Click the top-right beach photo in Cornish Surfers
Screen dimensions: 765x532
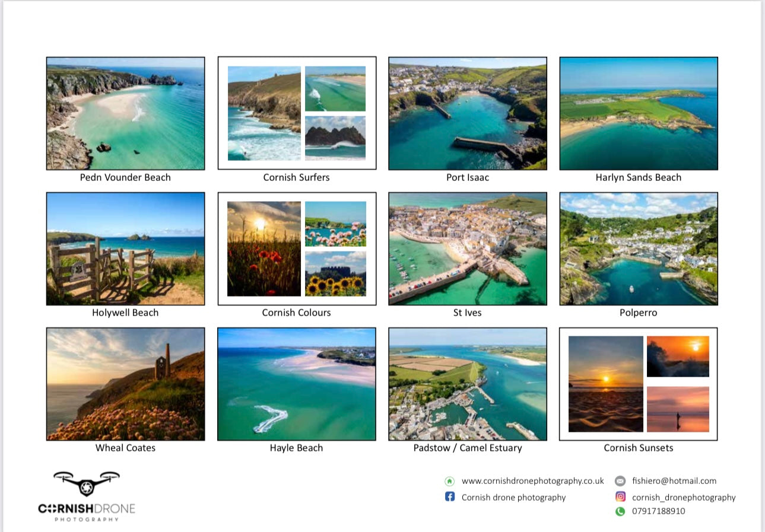[335, 89]
